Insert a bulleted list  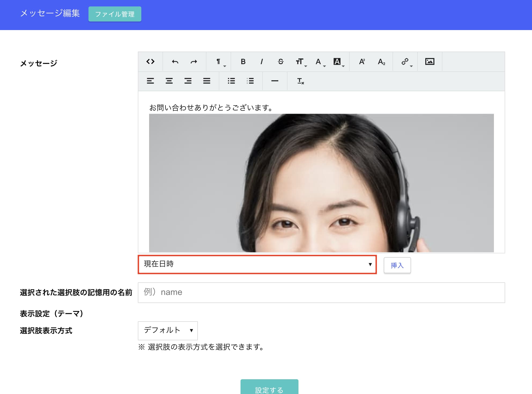(x=231, y=81)
